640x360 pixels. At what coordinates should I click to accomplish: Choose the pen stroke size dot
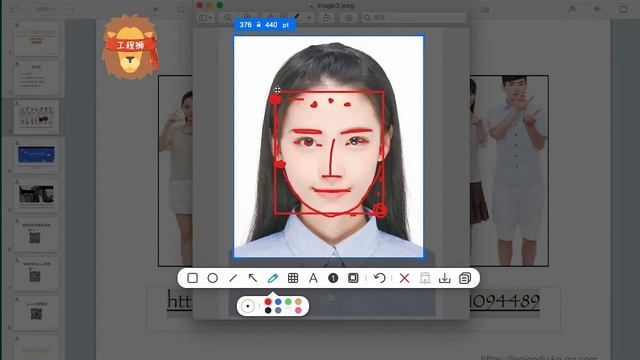247,306
